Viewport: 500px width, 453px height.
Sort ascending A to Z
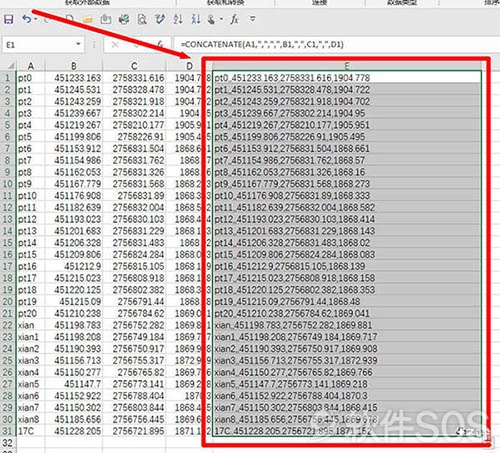(x=178, y=19)
